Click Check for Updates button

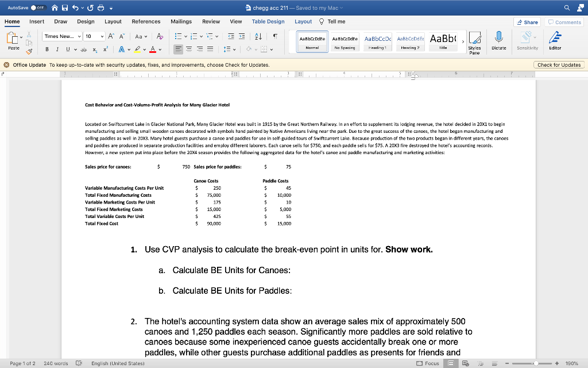click(x=559, y=65)
